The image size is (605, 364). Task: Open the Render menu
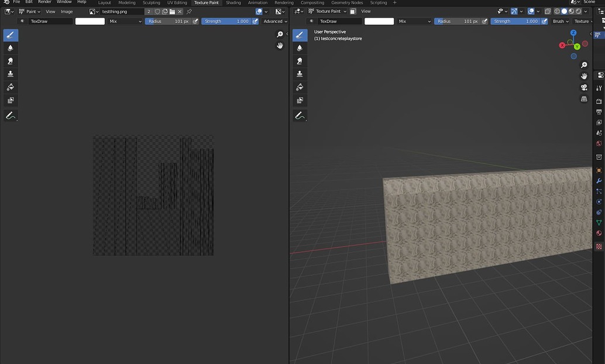pyautogui.click(x=44, y=2)
